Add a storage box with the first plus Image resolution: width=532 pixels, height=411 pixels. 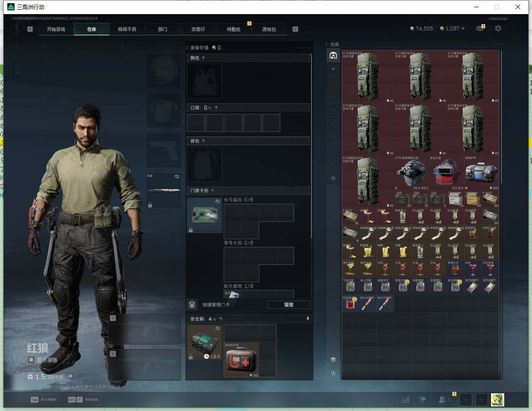click(333, 69)
